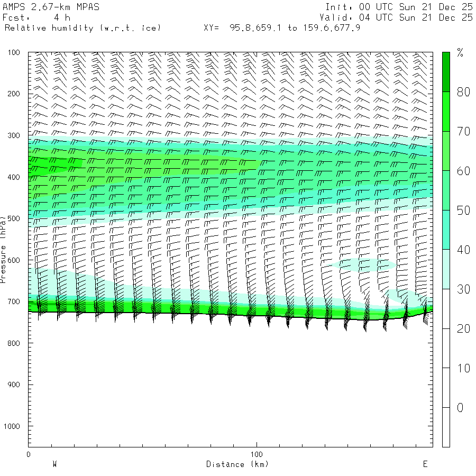Click the 400 hPa pressure axis label
Viewport: 476px width, 476px height.
(x=14, y=177)
